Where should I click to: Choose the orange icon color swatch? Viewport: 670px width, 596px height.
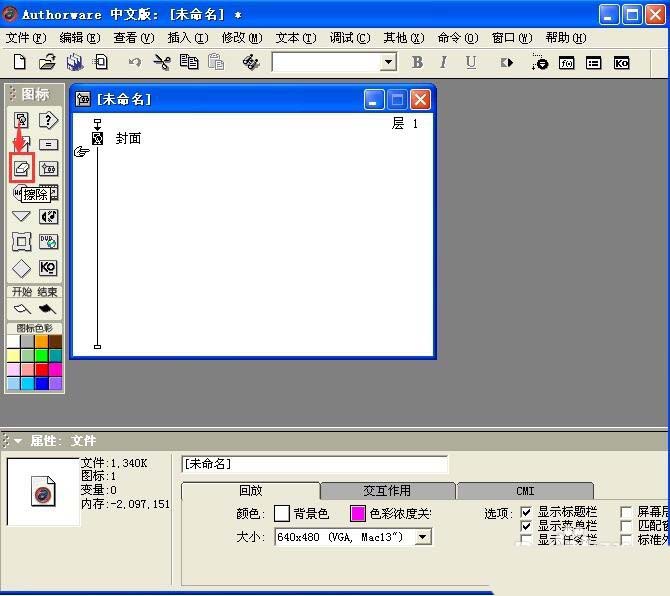pyautogui.click(x=41, y=341)
